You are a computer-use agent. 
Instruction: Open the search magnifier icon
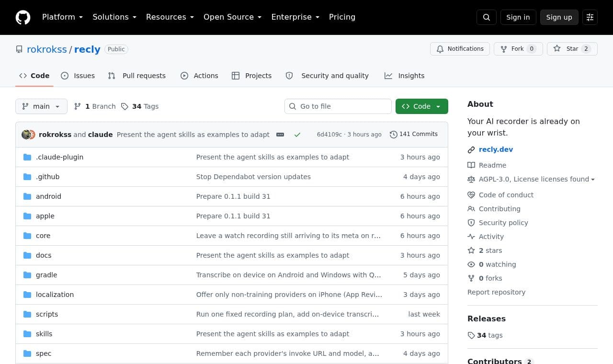(x=487, y=17)
